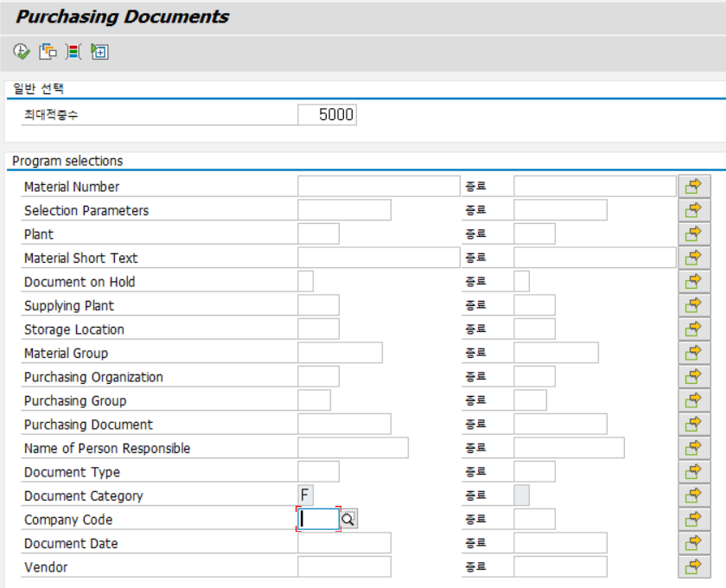Open multiple selection for Material Group
The image size is (726, 588).
[694, 353]
